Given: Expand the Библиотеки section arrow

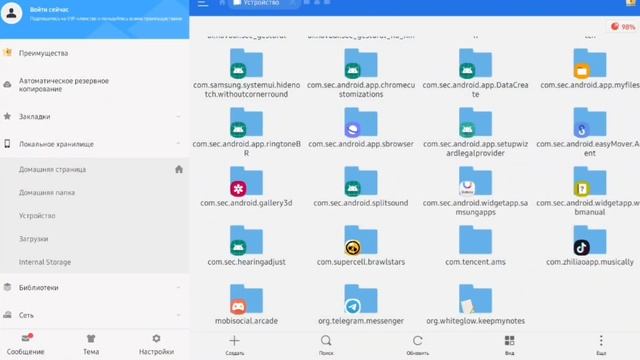Looking at the screenshot, I should pyautogui.click(x=178, y=288).
